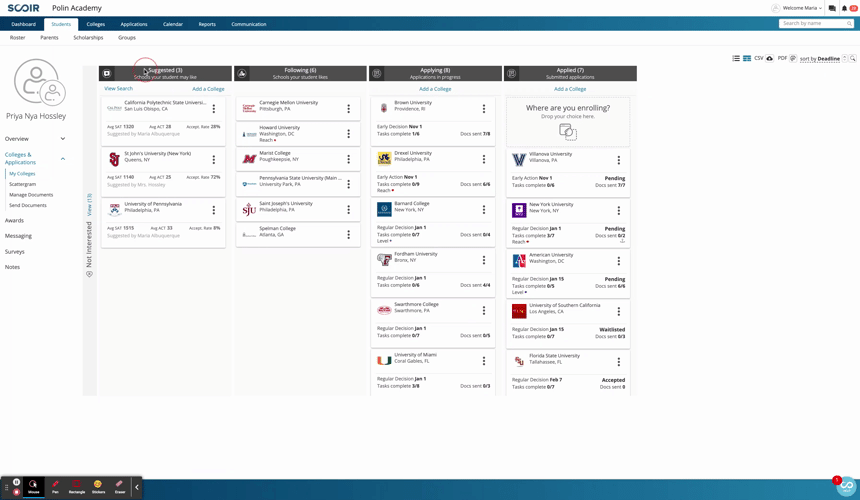
Task: Open options menu for Florida State University
Action: 619,362
